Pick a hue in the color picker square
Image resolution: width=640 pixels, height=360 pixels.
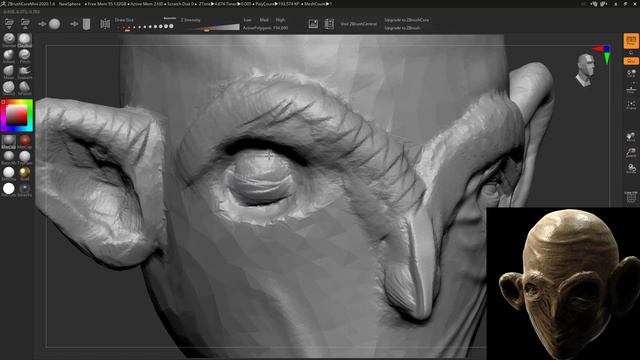coord(17,116)
